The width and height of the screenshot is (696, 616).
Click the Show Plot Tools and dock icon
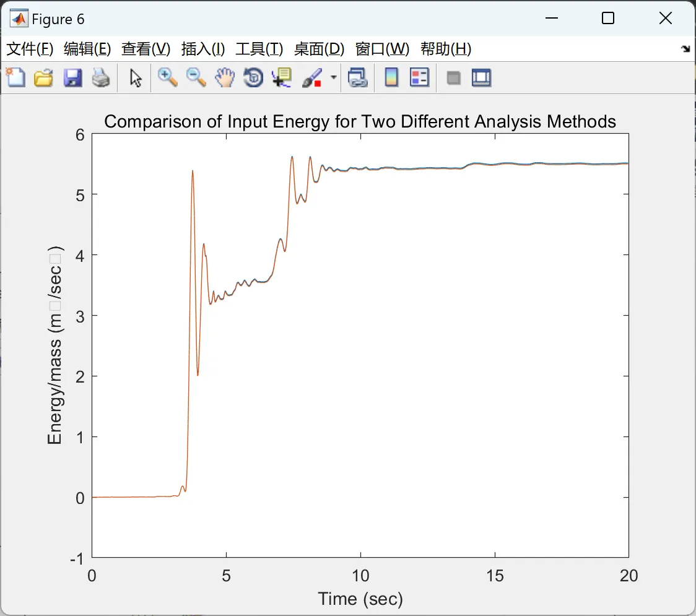(482, 77)
